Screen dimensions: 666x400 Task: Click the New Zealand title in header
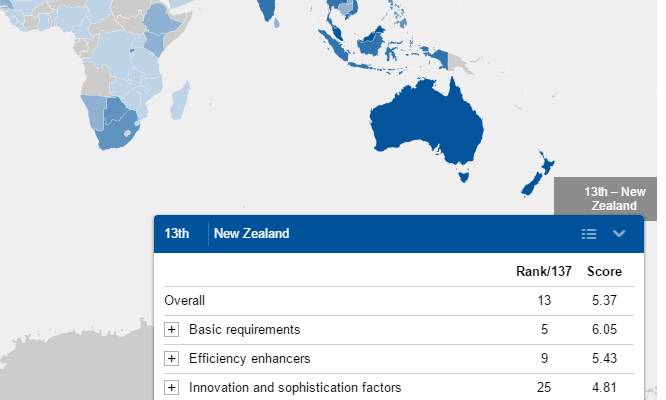pos(252,234)
